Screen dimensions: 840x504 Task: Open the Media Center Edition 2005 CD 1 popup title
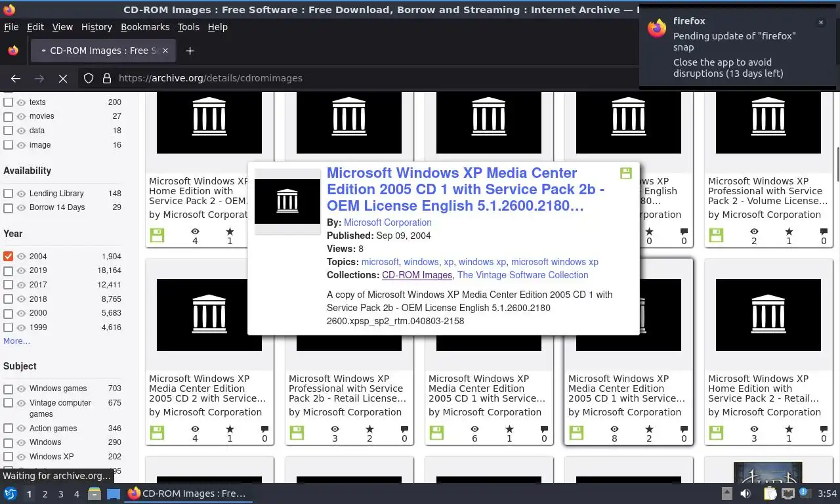click(x=465, y=189)
